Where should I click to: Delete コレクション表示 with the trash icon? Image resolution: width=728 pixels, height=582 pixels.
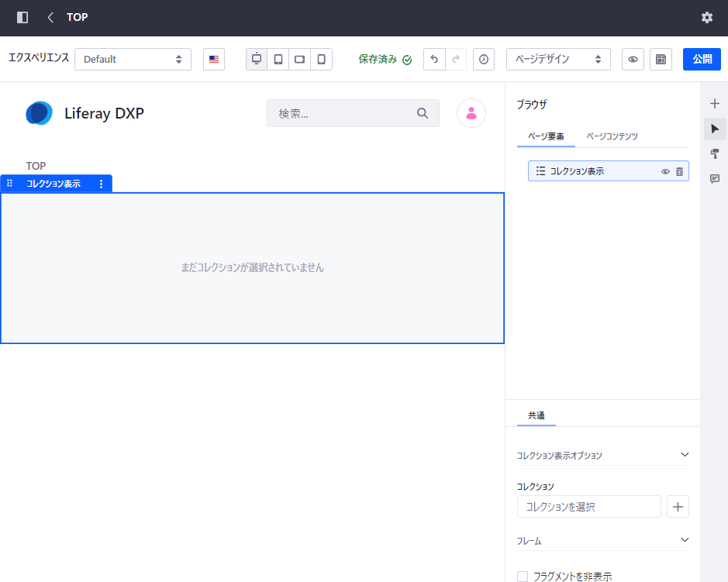(x=679, y=171)
